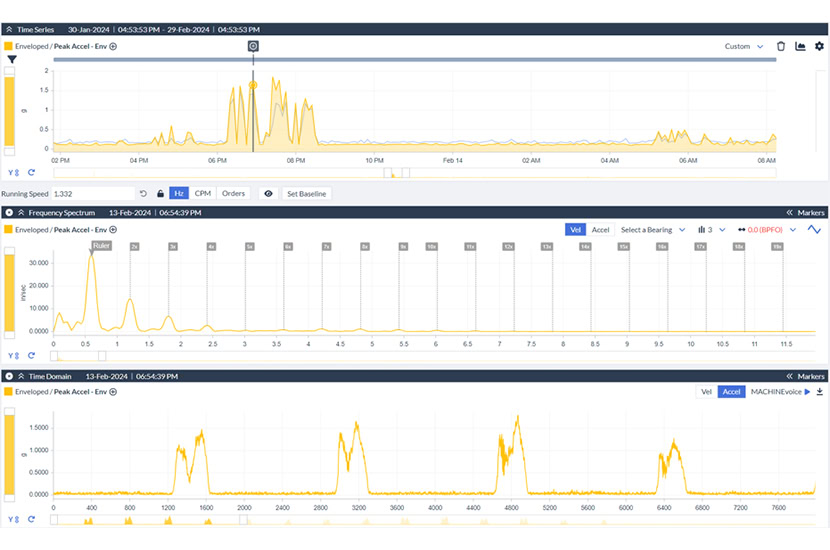Screen dimensions: 830x550
Task: Add a trend to the Time Series Peak Accel - Env
Action: coord(113,47)
